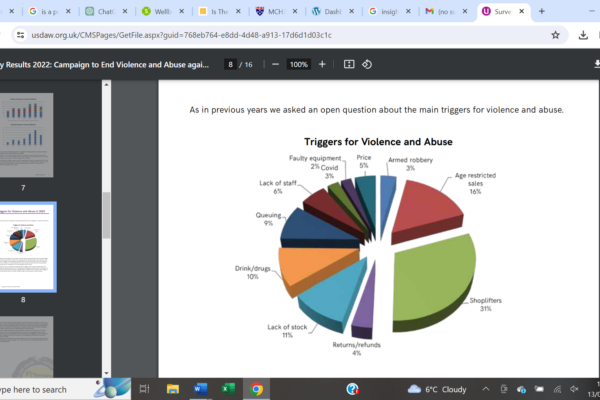Bookmark this page with the star icon

click(556, 33)
